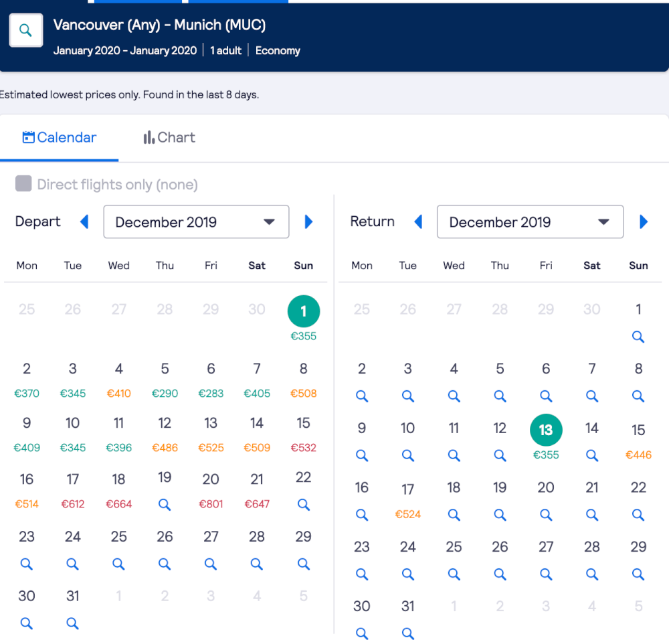Search prices for return date 11
This screenshot has width=669, height=644.
coord(454,455)
